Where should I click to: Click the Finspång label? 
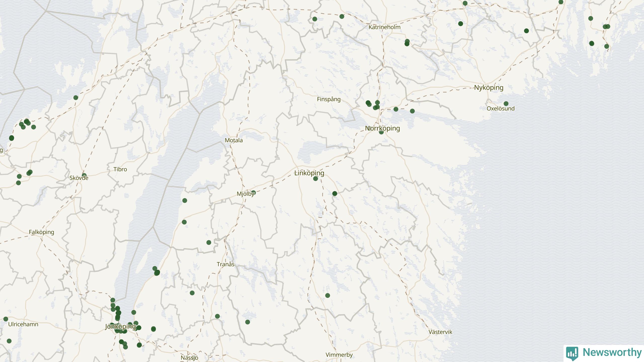329,99
